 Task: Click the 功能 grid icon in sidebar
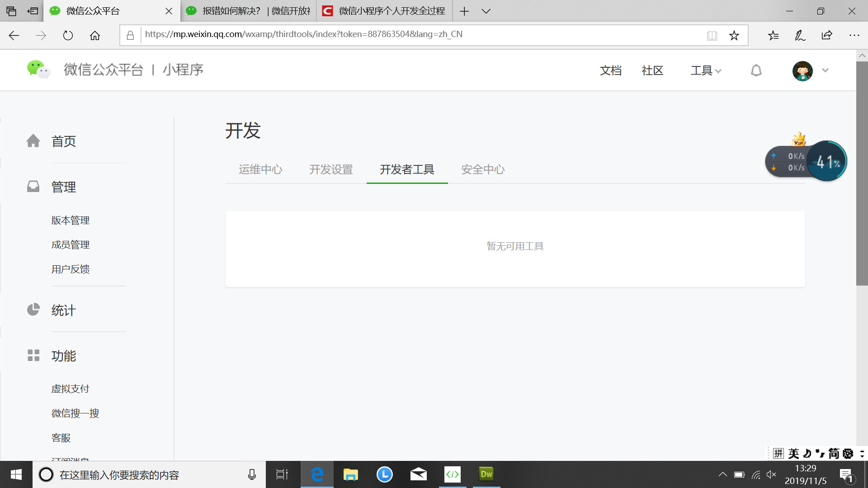tap(33, 355)
